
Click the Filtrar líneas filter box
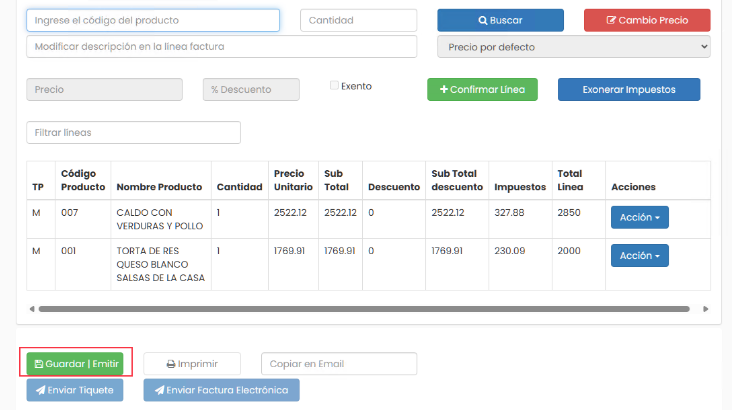coord(133,132)
